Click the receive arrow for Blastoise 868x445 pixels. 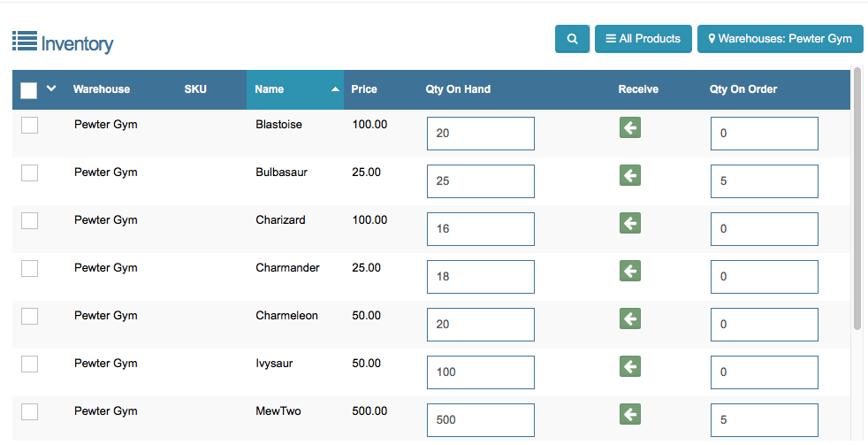point(630,128)
